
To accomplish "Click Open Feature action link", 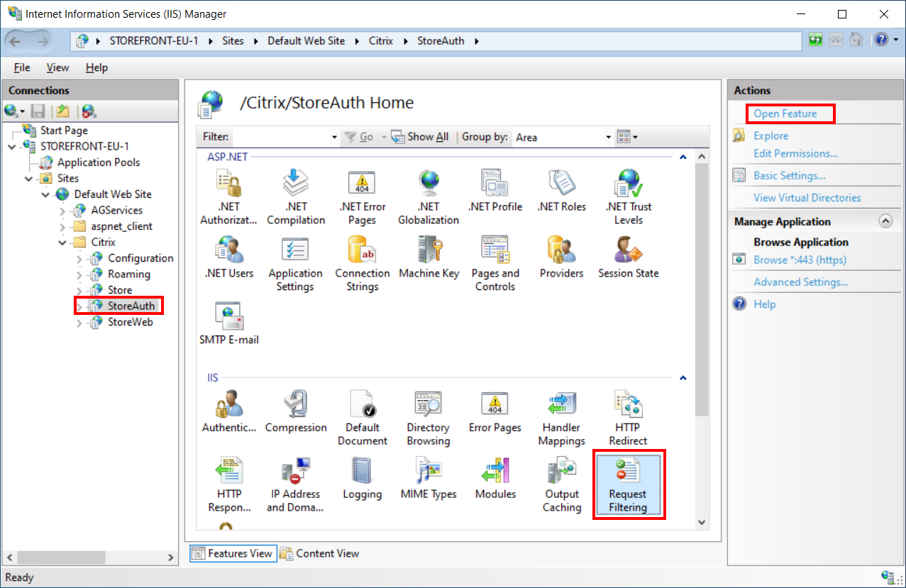I will click(785, 113).
